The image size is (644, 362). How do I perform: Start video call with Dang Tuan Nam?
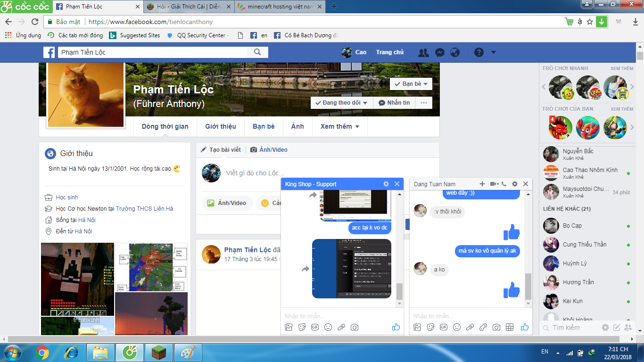pos(494,184)
